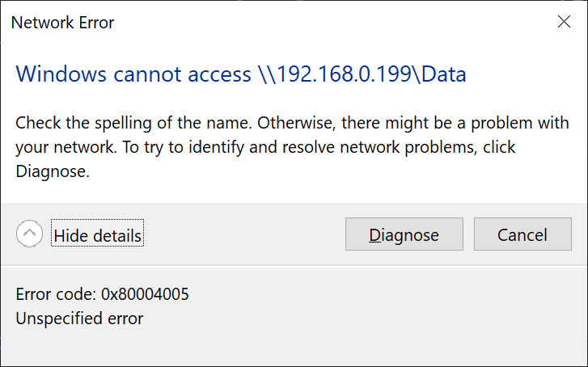588x367 pixels.
Task: Click the "Windows cannot access" heading text
Action: (x=133, y=74)
